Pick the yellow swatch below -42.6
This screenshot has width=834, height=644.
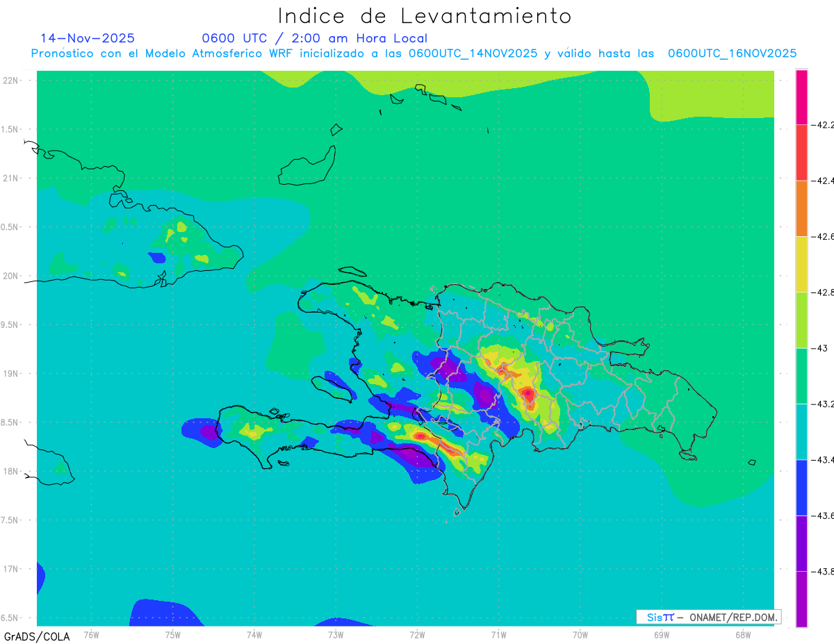click(x=801, y=265)
